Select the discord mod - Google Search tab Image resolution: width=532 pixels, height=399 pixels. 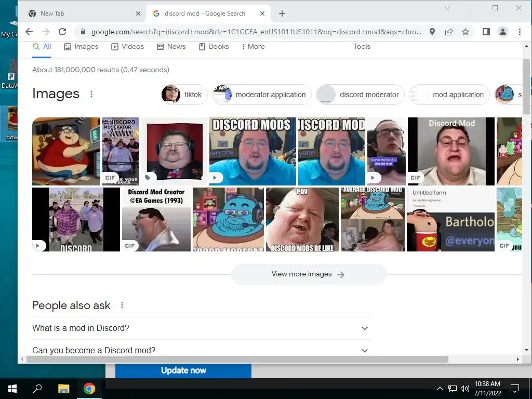pyautogui.click(x=208, y=14)
